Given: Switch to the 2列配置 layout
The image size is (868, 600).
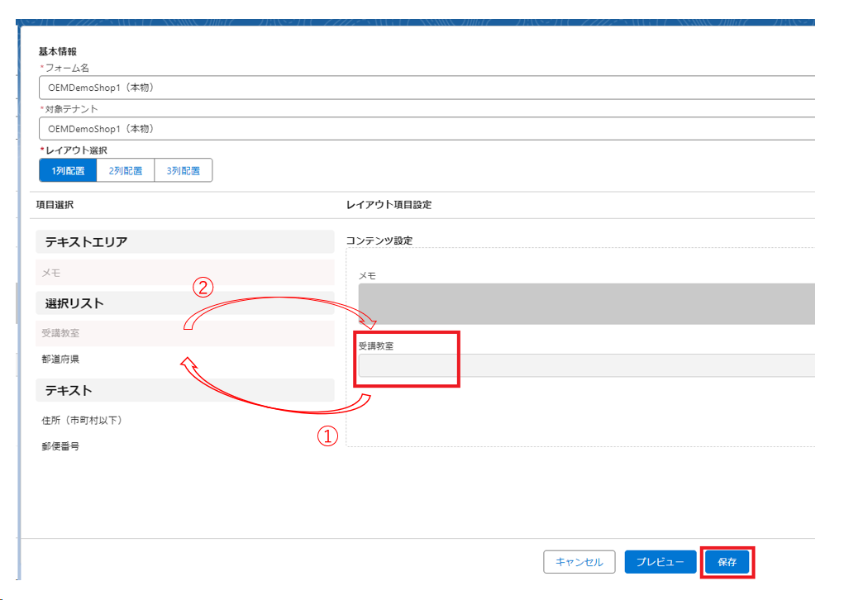Looking at the screenshot, I should [126, 171].
